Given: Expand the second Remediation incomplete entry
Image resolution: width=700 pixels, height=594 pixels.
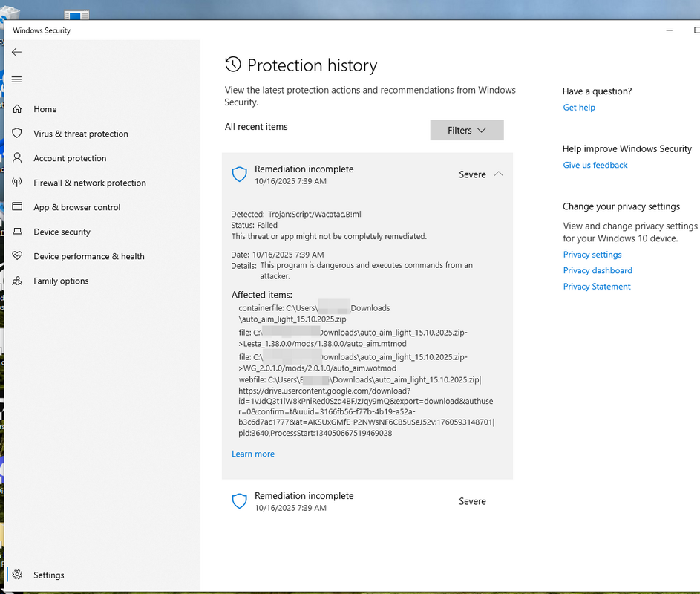Looking at the screenshot, I should pos(367,501).
